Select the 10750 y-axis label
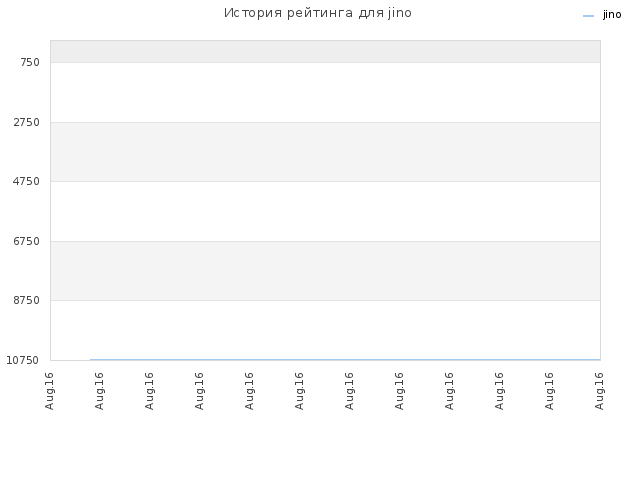The image size is (640, 480). 23,360
